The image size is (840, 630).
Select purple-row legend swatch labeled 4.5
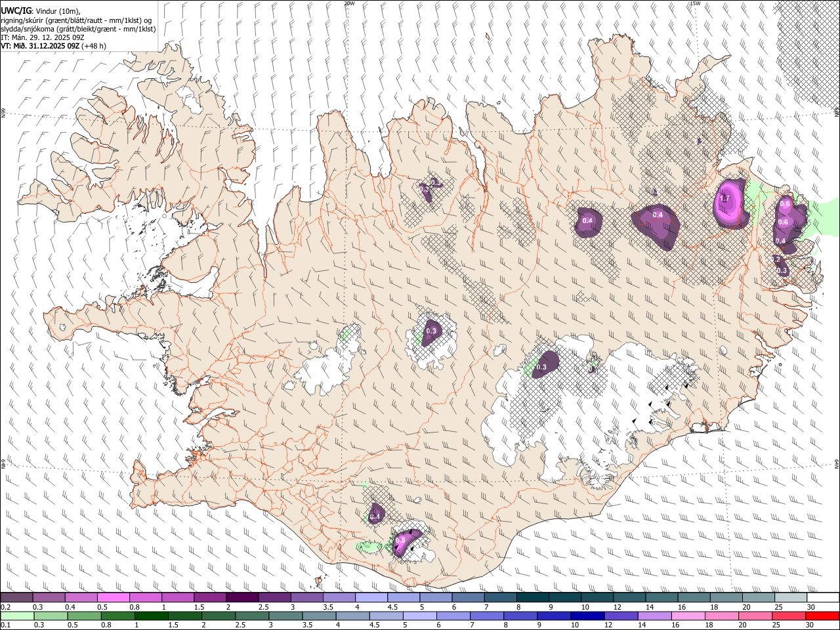point(403,598)
